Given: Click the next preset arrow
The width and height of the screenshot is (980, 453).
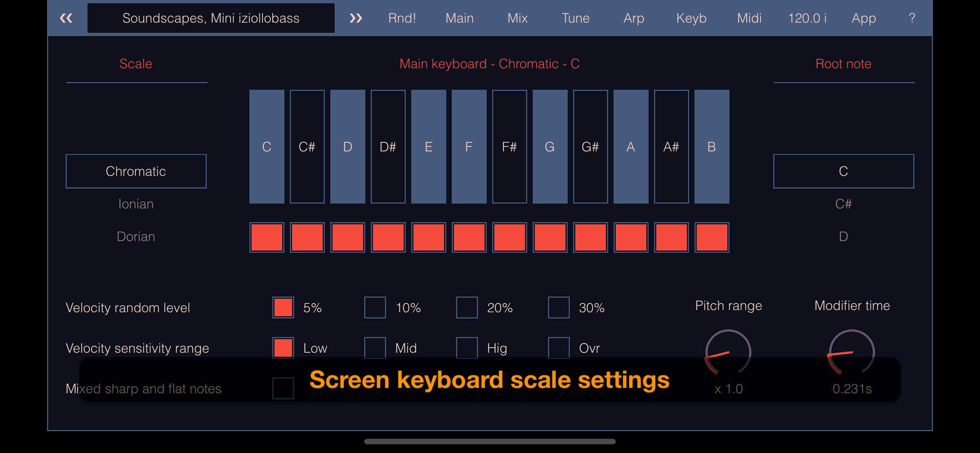Looking at the screenshot, I should (356, 18).
